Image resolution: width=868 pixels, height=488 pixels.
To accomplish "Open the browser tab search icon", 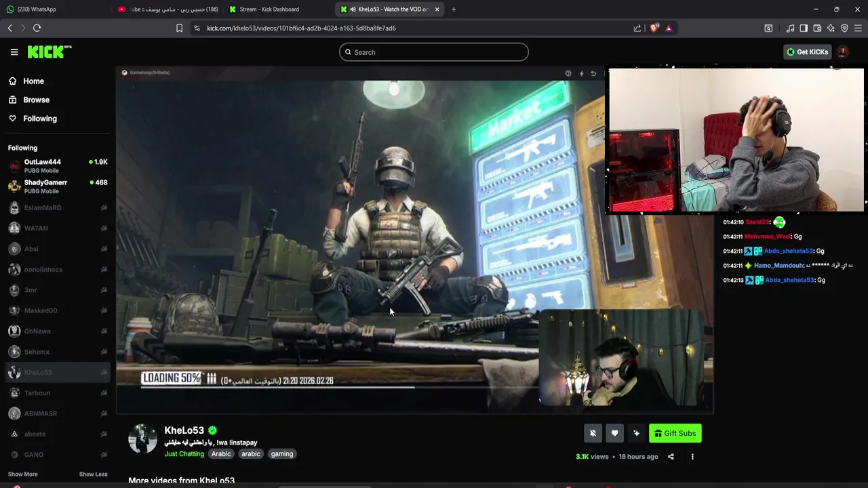I will coord(768,28).
